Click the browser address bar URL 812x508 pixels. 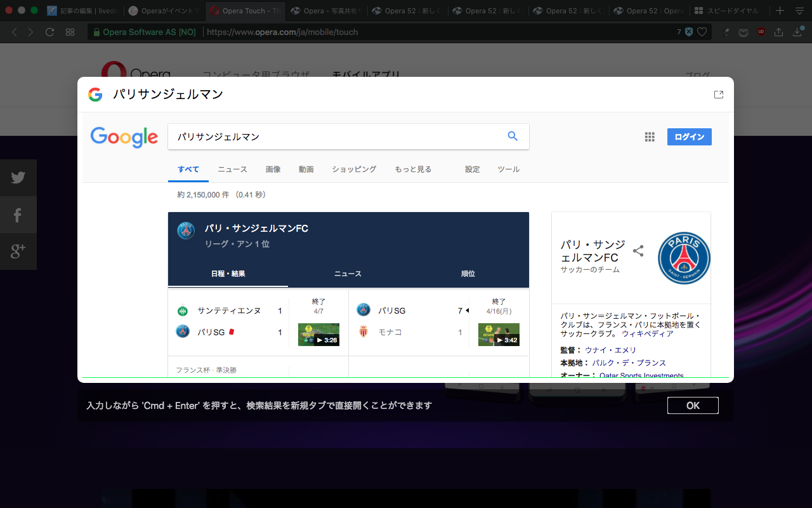282,32
